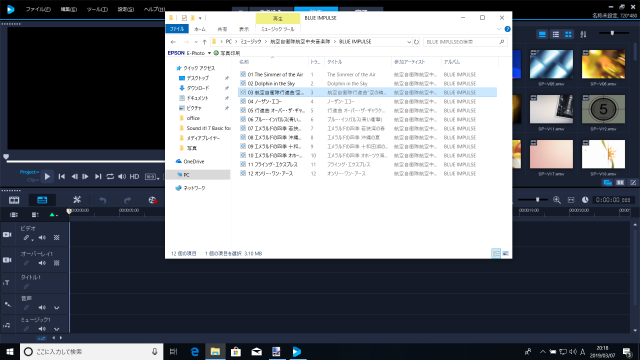Open VideoStudio File menu
This screenshot has height=360, width=640.
click(38, 9)
